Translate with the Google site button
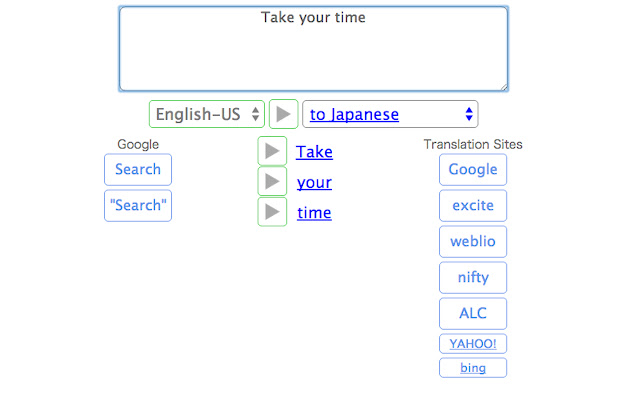This screenshot has width=640, height=400. pyautogui.click(x=473, y=169)
